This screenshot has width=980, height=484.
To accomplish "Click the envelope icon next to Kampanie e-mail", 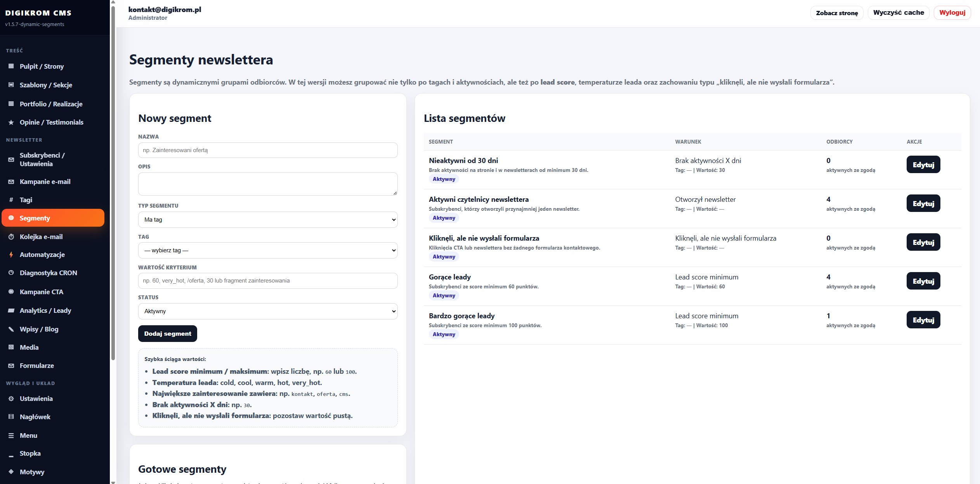I will coord(11,182).
